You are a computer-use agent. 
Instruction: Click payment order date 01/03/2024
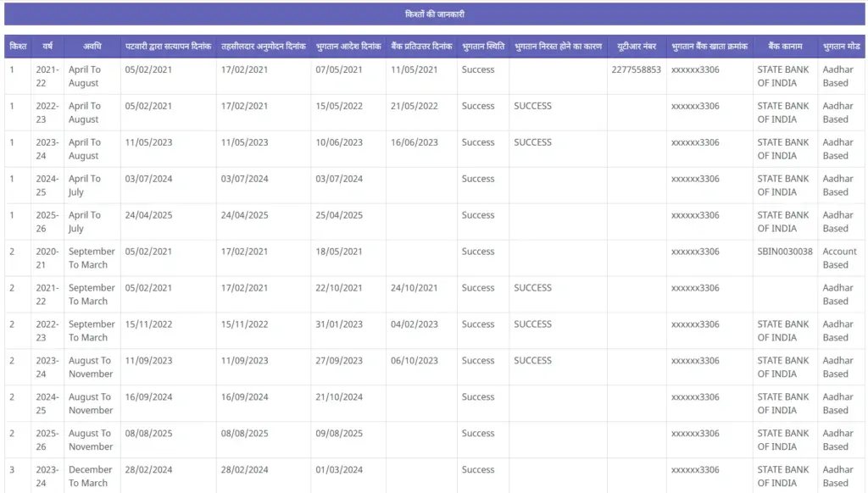click(339, 470)
